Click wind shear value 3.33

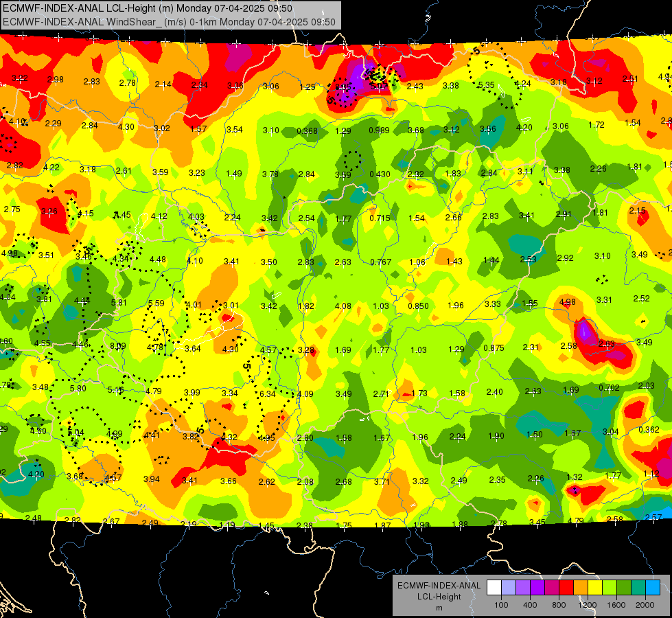[x=493, y=304]
